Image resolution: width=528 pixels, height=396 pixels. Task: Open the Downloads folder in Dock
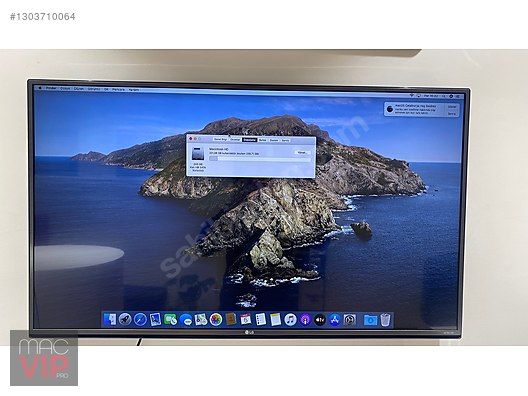point(370,320)
